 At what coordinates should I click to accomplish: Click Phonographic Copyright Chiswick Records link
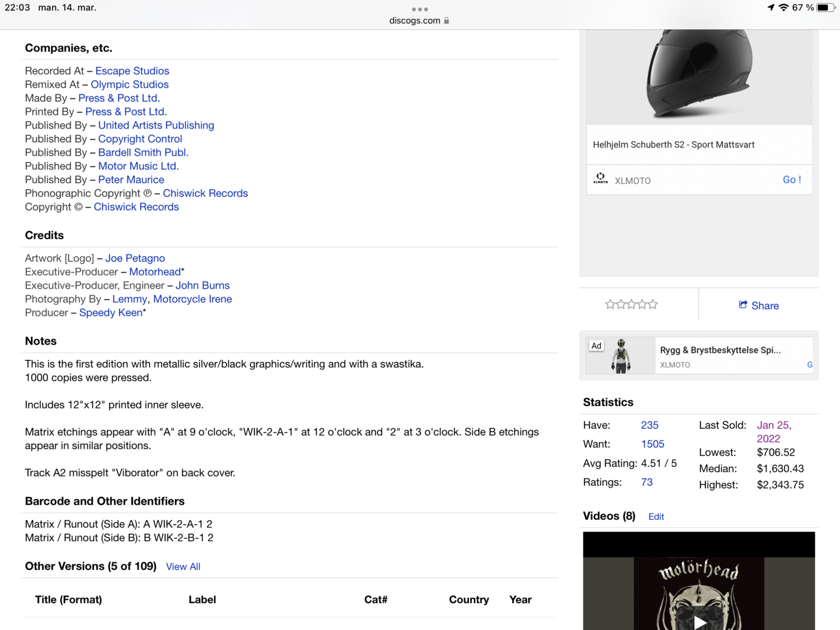pyautogui.click(x=205, y=193)
